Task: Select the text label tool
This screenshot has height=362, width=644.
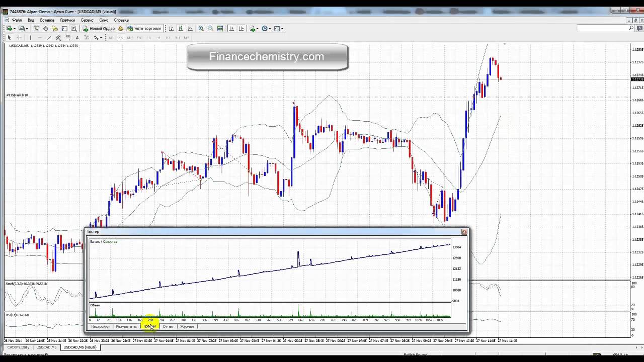Action: 87,38
